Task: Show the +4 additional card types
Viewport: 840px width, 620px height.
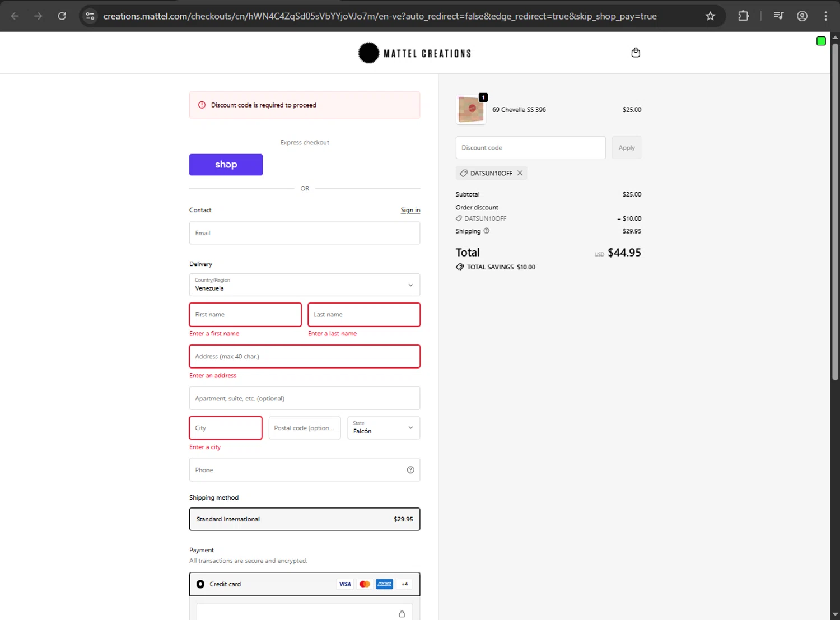Action: pyautogui.click(x=404, y=584)
